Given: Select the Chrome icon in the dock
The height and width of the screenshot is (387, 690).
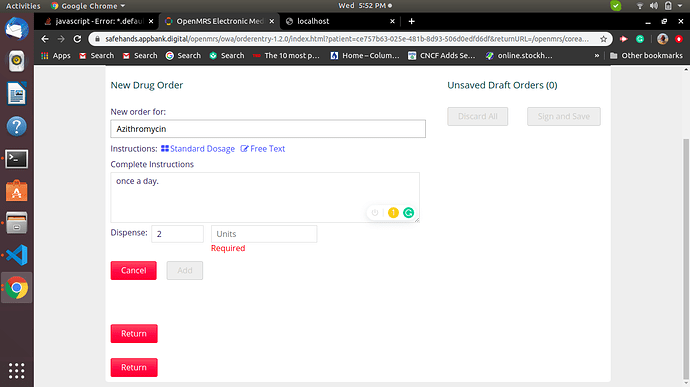Looking at the screenshot, I should click(x=17, y=287).
